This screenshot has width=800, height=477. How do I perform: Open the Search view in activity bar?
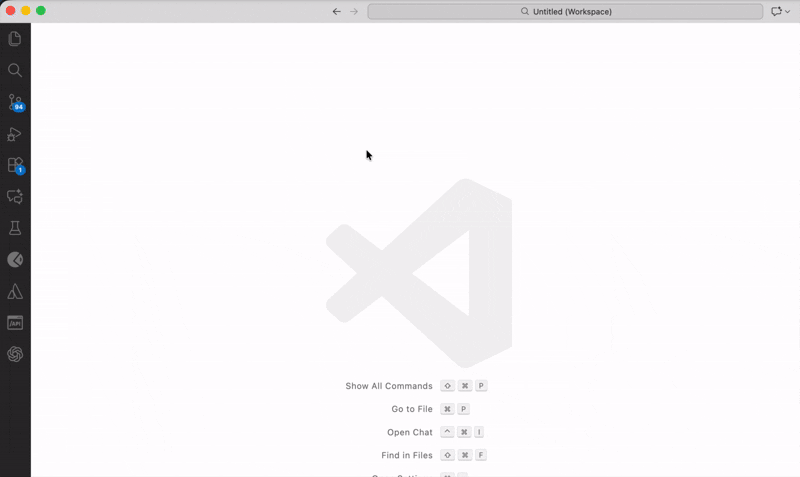pos(15,70)
